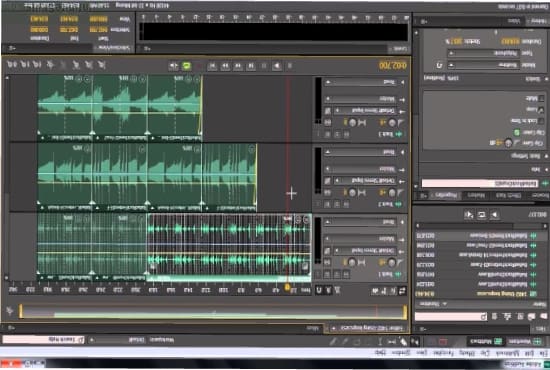Click the Track 2 pan knob
The image size is (550, 370).
tap(352, 193)
